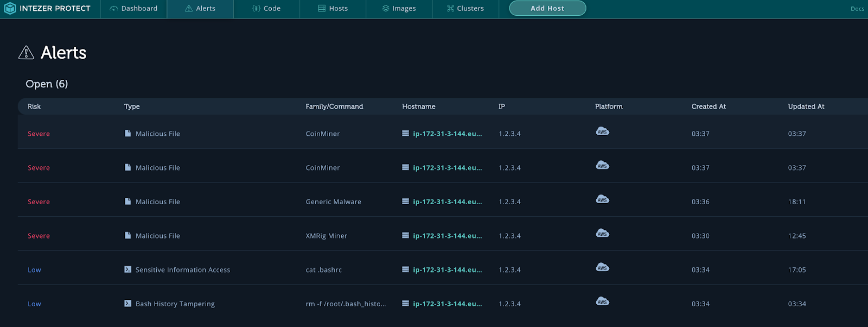Click the 17:05 updated time
This screenshot has height=327, width=868.
[797, 270]
